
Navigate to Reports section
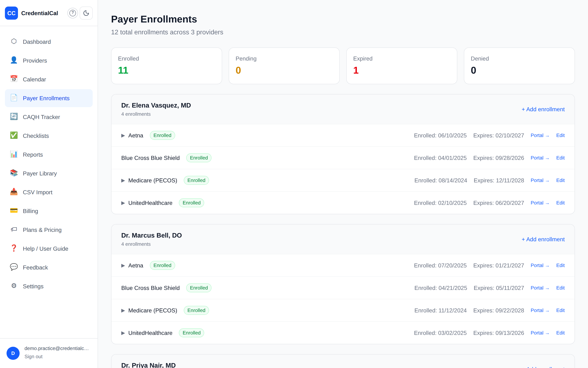click(49, 155)
